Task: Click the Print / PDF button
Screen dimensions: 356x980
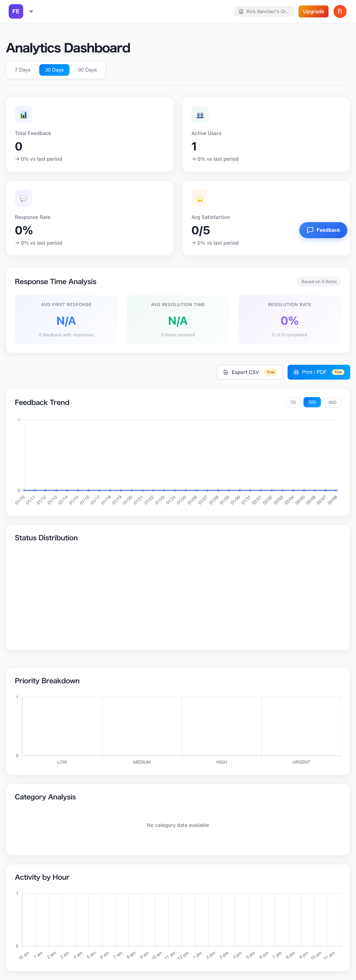Action: click(x=318, y=372)
